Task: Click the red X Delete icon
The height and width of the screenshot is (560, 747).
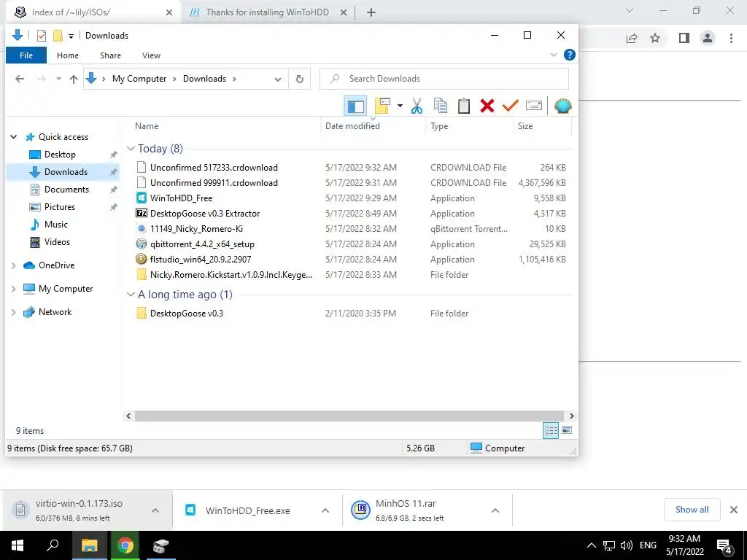Action: [487, 106]
